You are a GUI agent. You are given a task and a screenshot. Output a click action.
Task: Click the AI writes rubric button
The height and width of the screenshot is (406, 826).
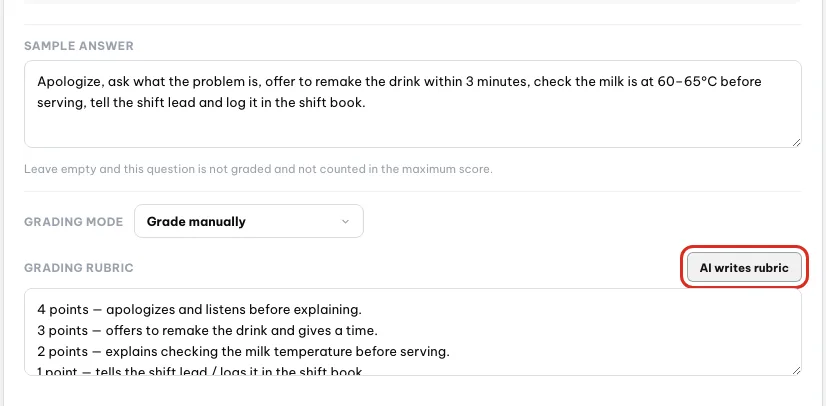(x=744, y=268)
